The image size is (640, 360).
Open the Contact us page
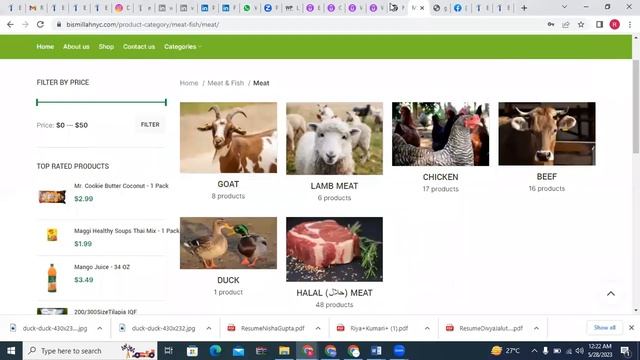[x=139, y=47]
